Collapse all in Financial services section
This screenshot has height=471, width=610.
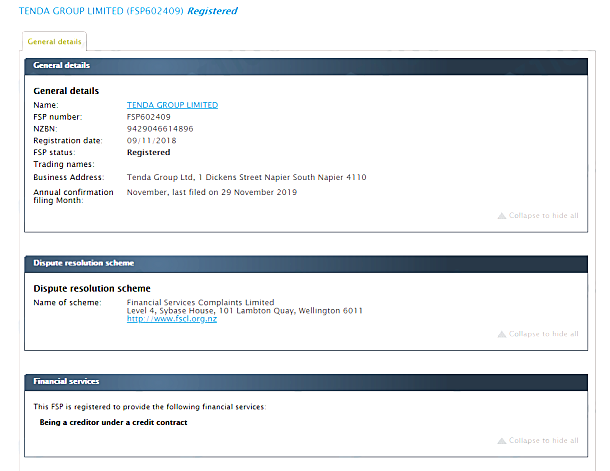point(538,441)
